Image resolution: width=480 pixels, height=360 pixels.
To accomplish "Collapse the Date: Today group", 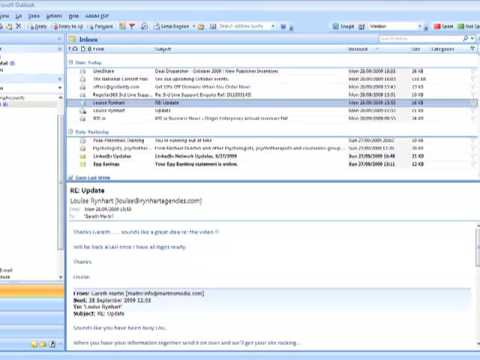I will [x=71, y=62].
